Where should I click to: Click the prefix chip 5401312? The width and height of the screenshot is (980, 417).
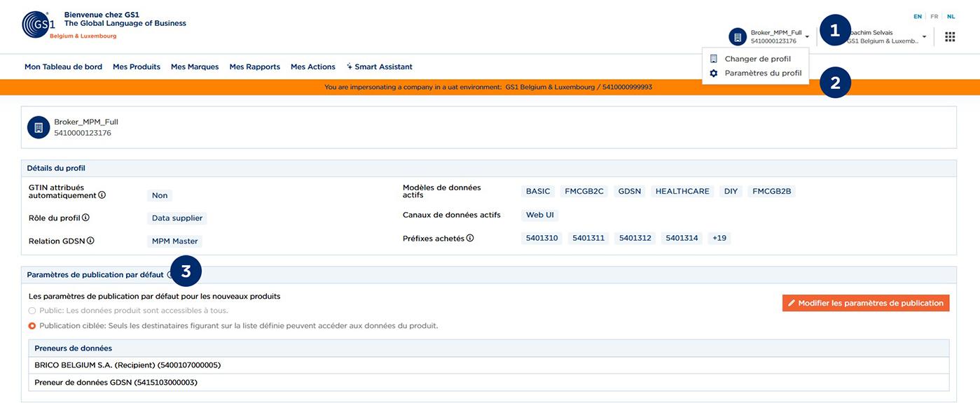pyautogui.click(x=635, y=238)
